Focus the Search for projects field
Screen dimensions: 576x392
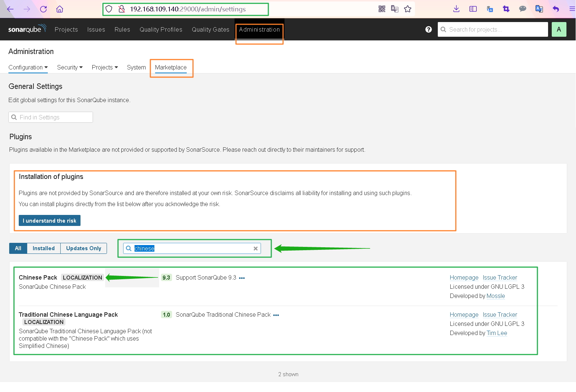pyautogui.click(x=493, y=29)
